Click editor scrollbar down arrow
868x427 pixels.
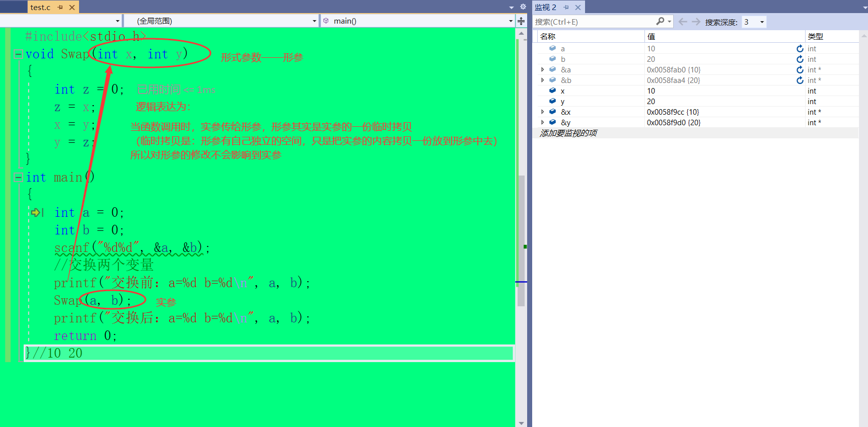pyautogui.click(x=521, y=423)
